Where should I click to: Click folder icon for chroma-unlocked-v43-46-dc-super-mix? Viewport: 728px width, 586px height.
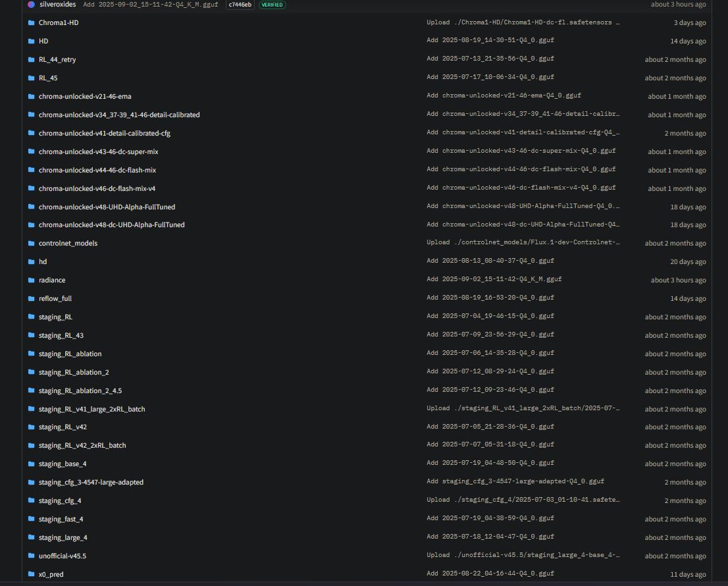(31, 151)
